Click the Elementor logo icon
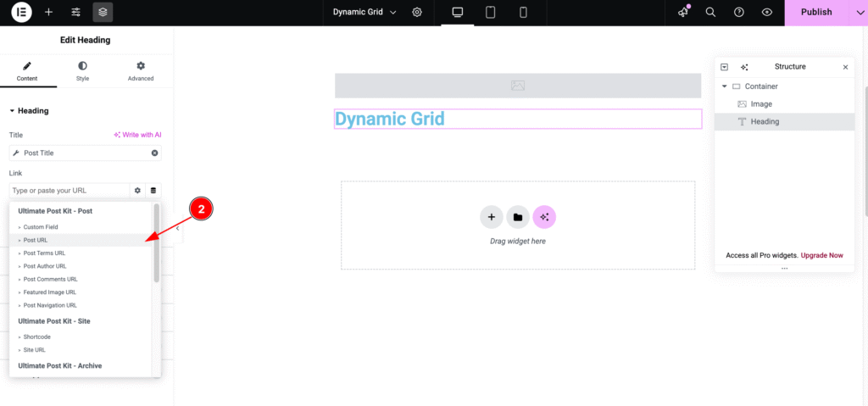The height and width of the screenshot is (406, 868). pyautogui.click(x=21, y=12)
